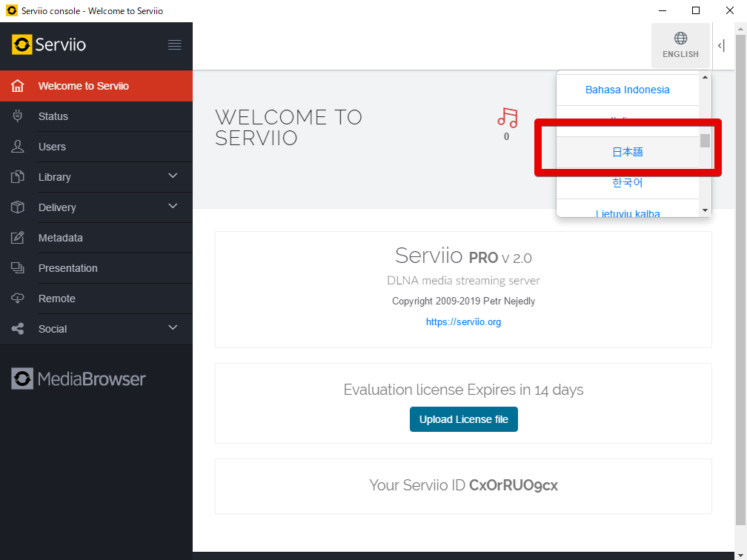This screenshot has height=560, width=747.
Task: Click the language list scroll up arrow
Action: (x=705, y=77)
